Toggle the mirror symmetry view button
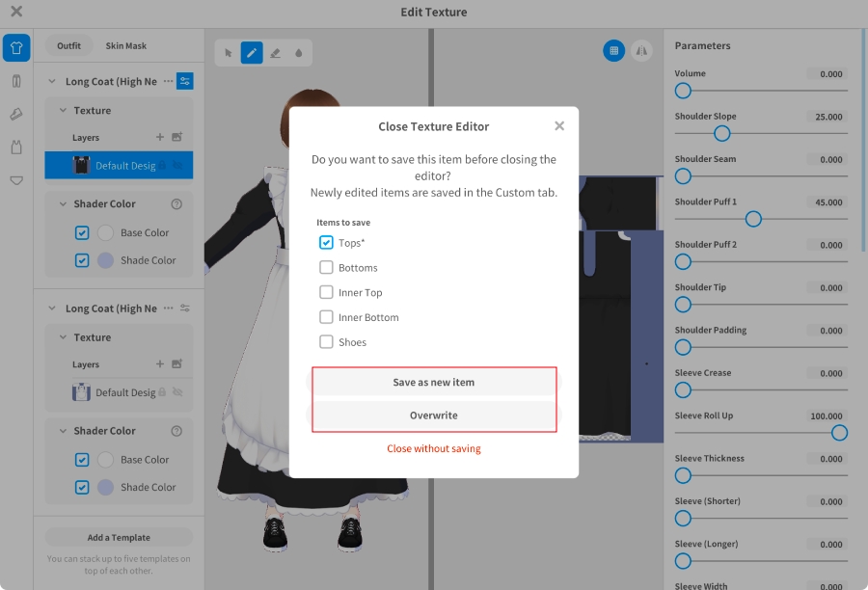The height and width of the screenshot is (590, 868). coord(641,51)
